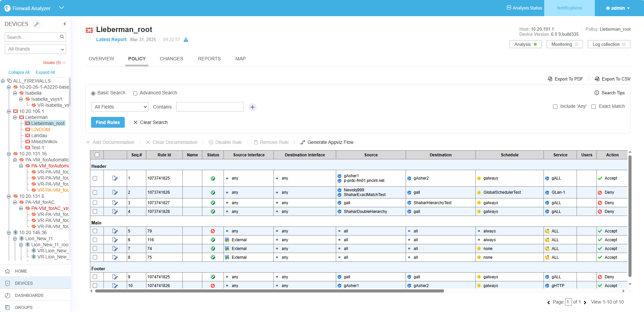Click the warning triangle next to report time
This screenshot has width=644, height=312.
pos(186,40)
